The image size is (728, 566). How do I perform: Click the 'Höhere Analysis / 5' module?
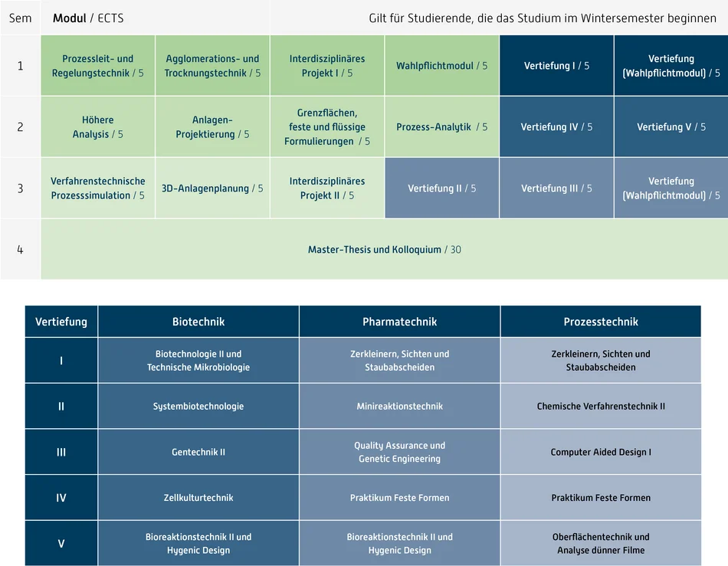click(x=97, y=126)
